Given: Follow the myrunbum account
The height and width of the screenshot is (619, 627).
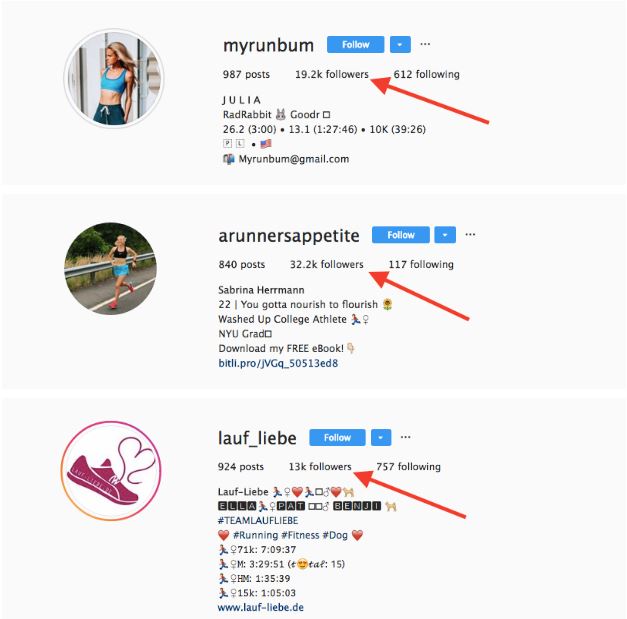Looking at the screenshot, I should click(355, 44).
